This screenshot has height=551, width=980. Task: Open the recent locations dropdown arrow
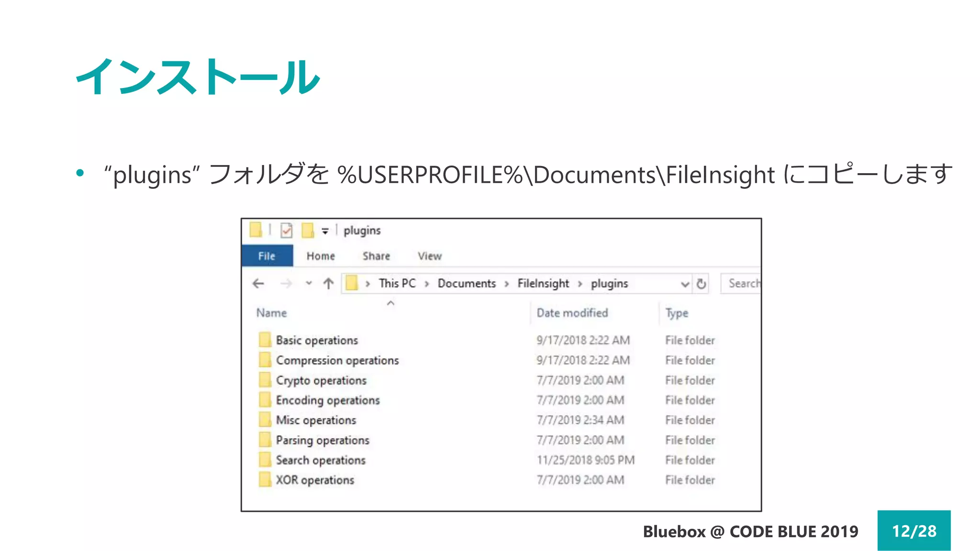[309, 283]
